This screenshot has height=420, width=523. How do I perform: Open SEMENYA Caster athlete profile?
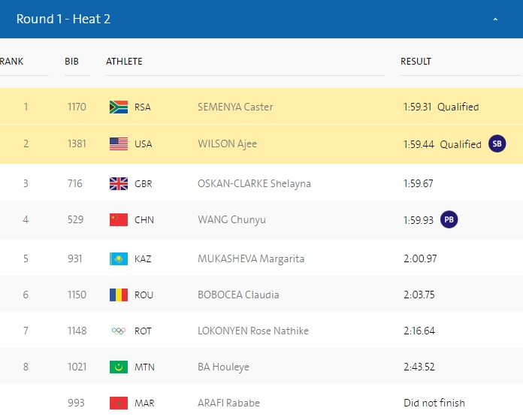click(234, 107)
